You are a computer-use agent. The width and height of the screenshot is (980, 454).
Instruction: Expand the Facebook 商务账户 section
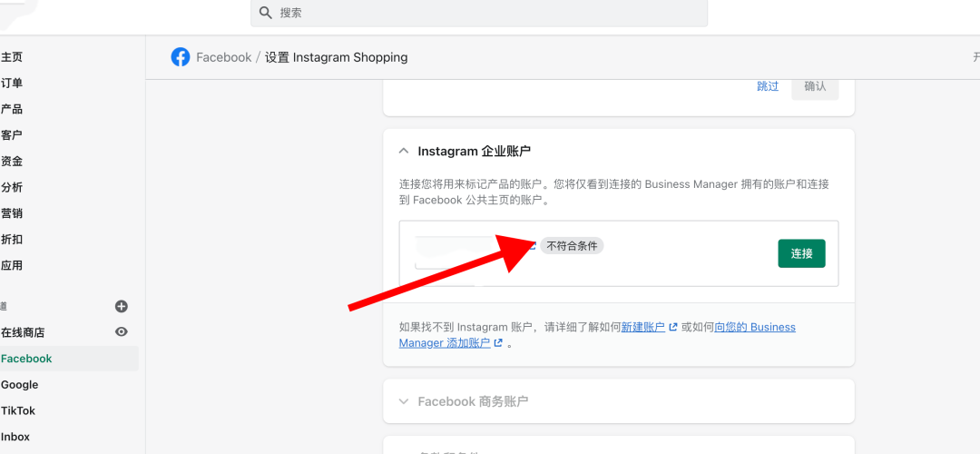tap(404, 401)
